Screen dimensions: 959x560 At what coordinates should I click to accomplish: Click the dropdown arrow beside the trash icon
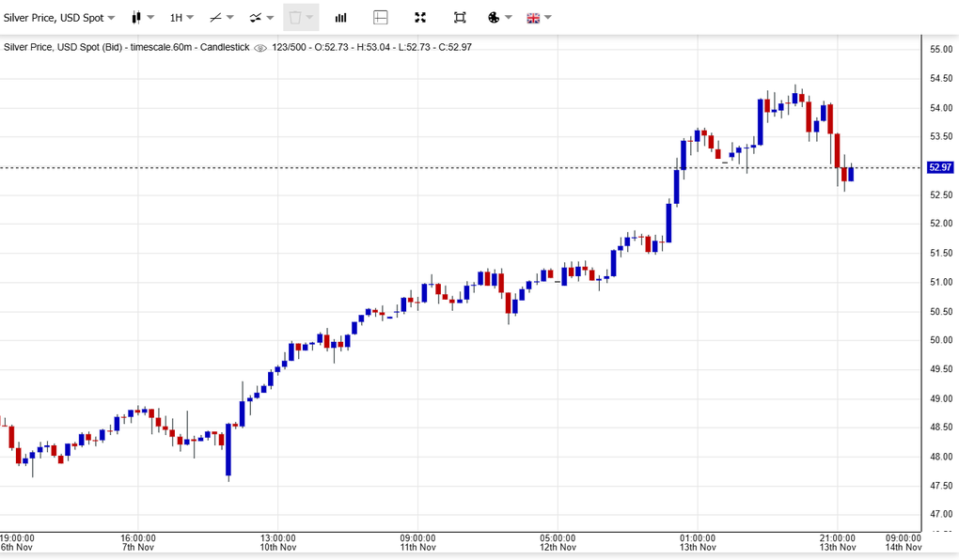point(310,18)
